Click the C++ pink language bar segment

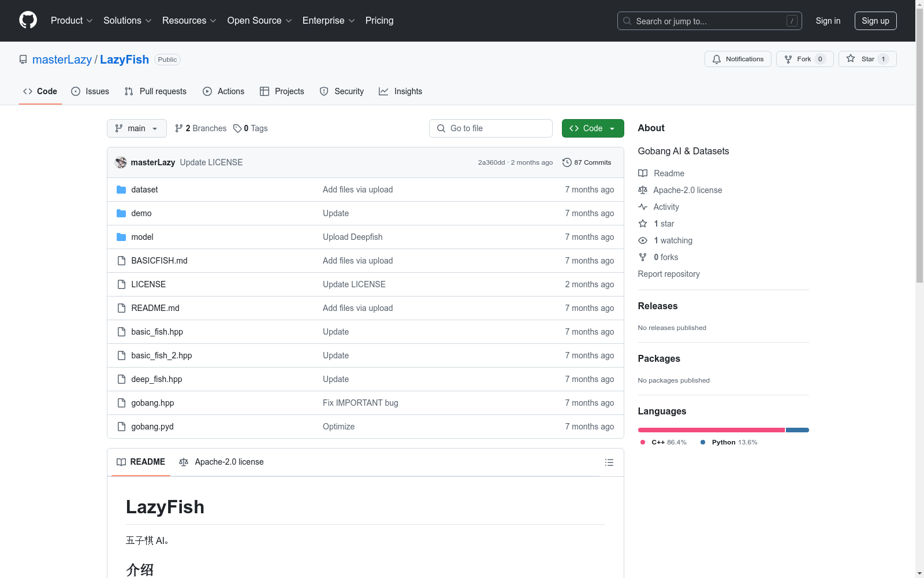tap(711, 430)
